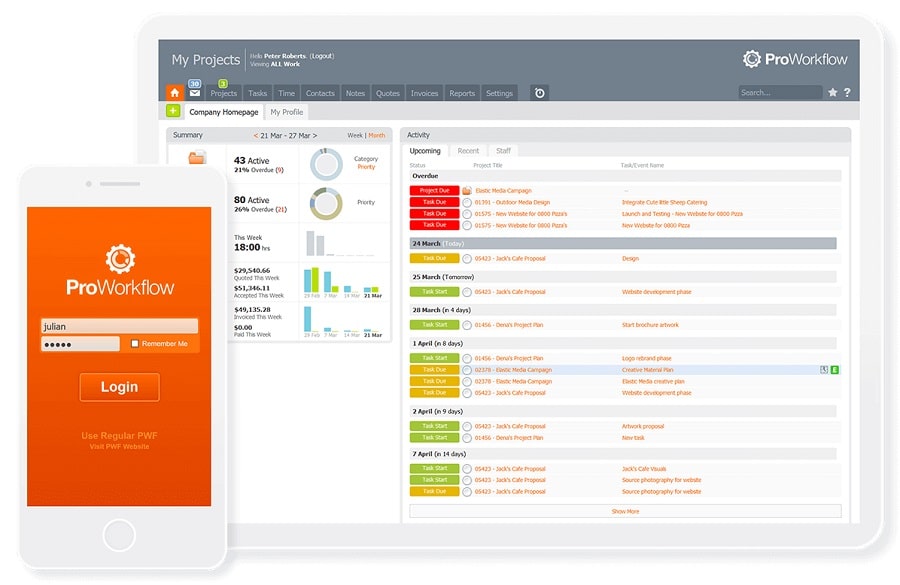Tap Use Regular PWF link
The image size is (900, 585).
point(119,436)
